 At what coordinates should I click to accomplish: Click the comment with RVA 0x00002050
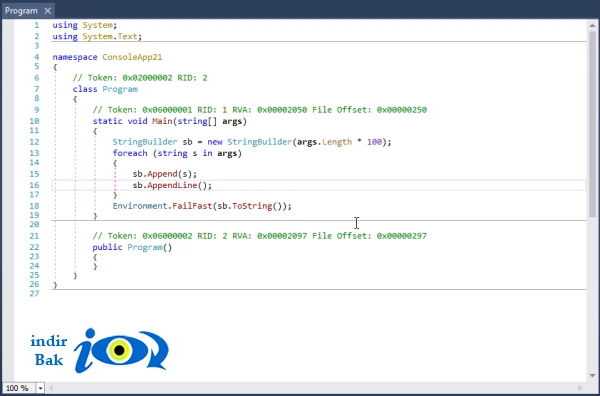pyautogui.click(x=259, y=110)
